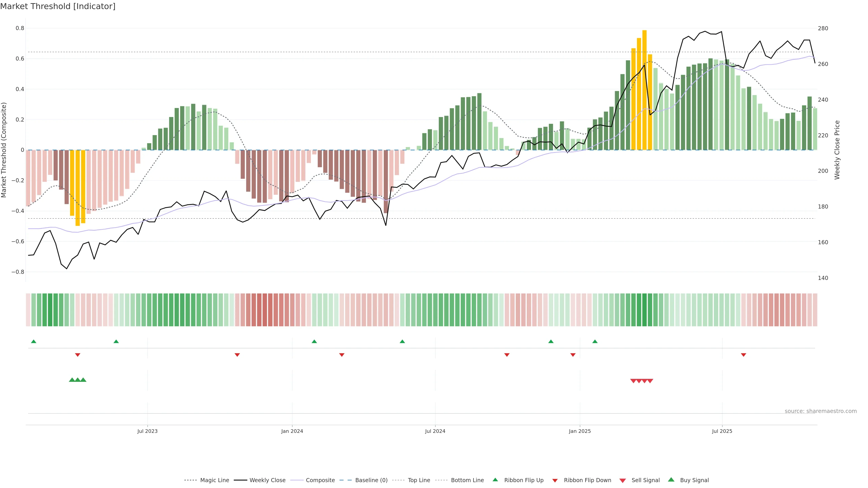Click the Bottom Line legend label
Image resolution: width=868 pixels, height=488 pixels.
[467, 480]
